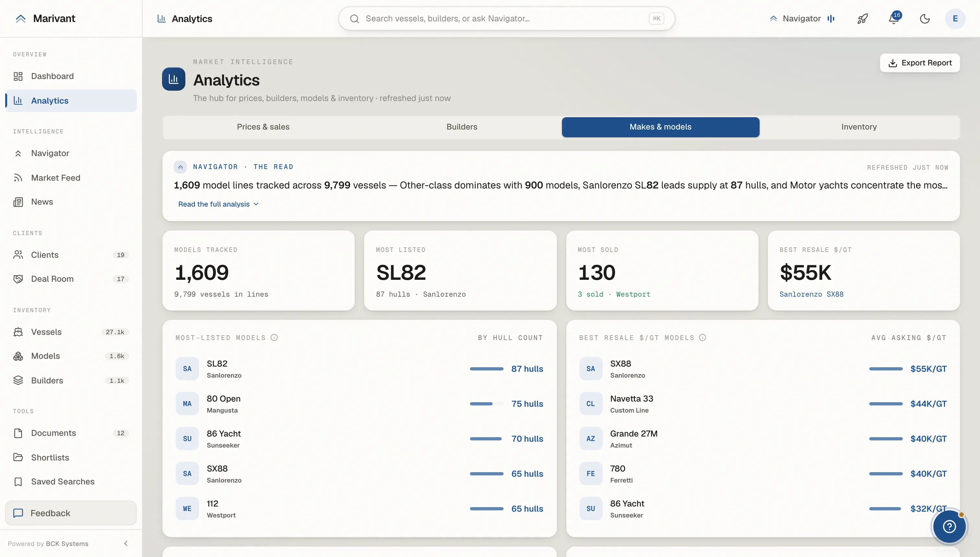Open notifications bell with 16 badge

click(x=894, y=18)
